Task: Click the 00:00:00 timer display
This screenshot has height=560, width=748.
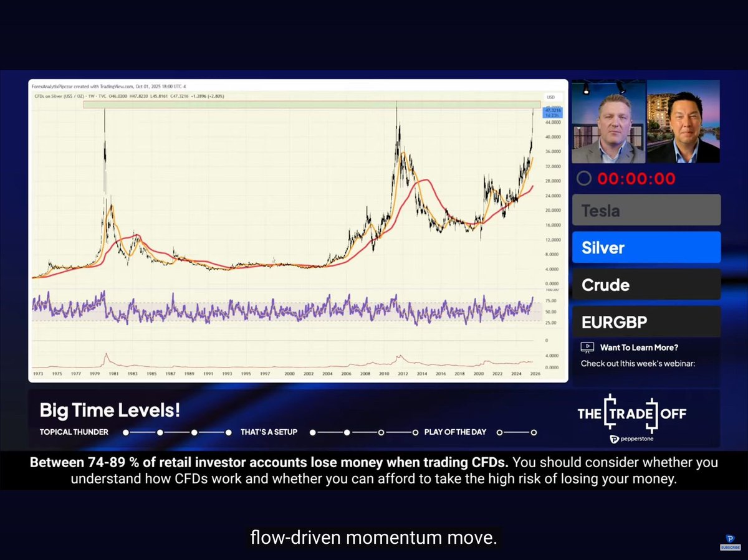Action: (636, 179)
